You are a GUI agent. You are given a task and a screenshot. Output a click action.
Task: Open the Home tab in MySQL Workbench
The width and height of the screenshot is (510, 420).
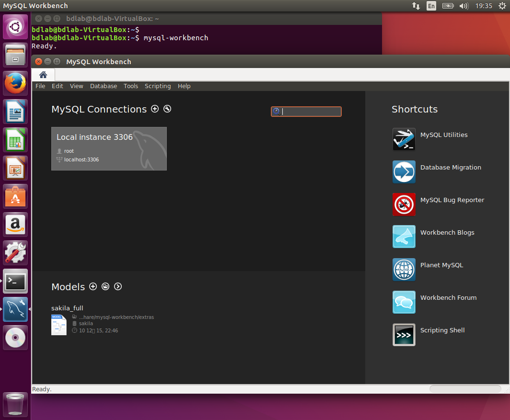(43, 75)
